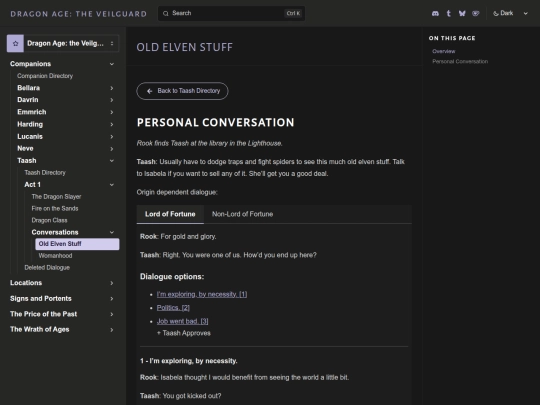Open Lucanis in sidebar
540x405 pixels.
coord(30,137)
